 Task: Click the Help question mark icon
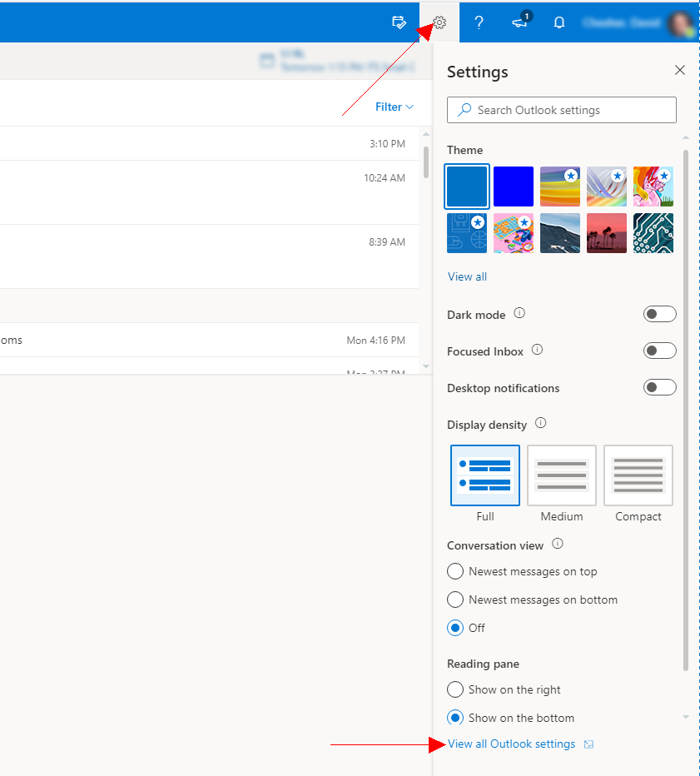[479, 22]
